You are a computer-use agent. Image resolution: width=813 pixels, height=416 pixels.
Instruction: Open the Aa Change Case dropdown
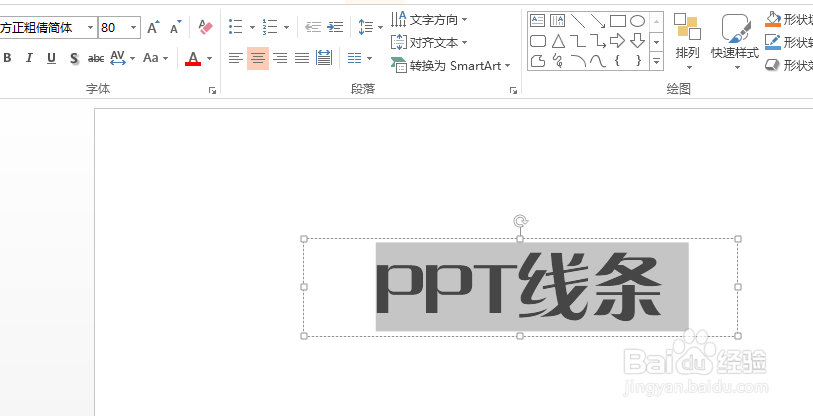click(156, 58)
